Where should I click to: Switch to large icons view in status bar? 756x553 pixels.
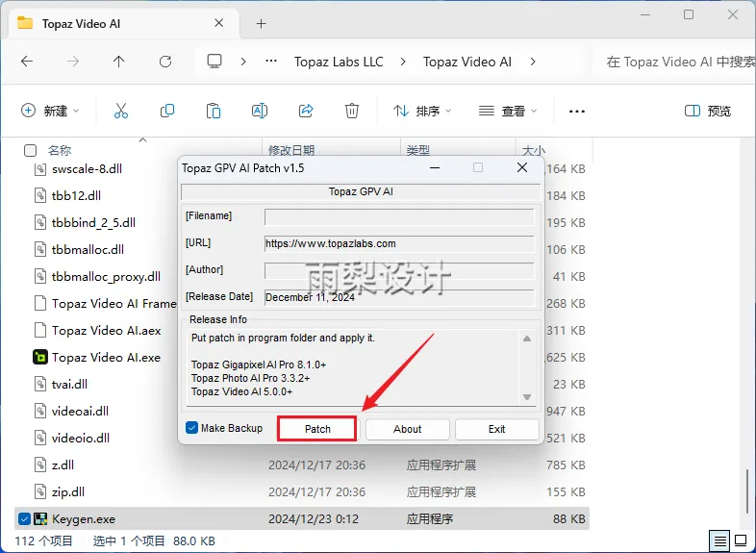click(x=740, y=540)
